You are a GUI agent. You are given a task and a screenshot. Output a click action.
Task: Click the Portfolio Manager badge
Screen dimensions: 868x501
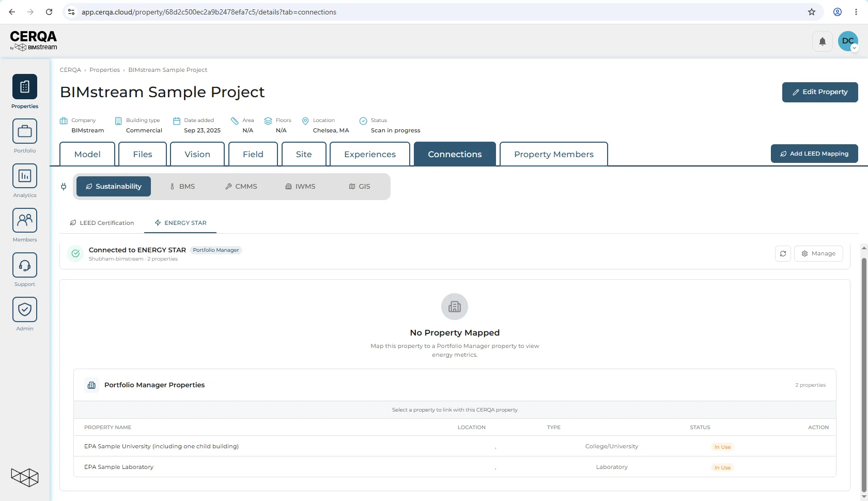click(x=216, y=250)
